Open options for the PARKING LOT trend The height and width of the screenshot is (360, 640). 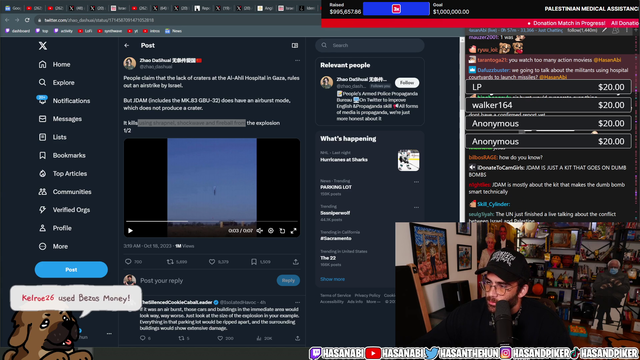416,182
